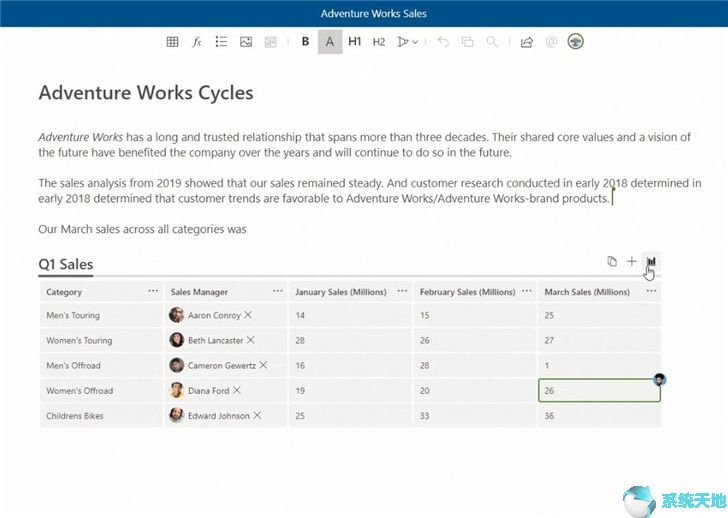Add a column with plus icon

click(631, 261)
